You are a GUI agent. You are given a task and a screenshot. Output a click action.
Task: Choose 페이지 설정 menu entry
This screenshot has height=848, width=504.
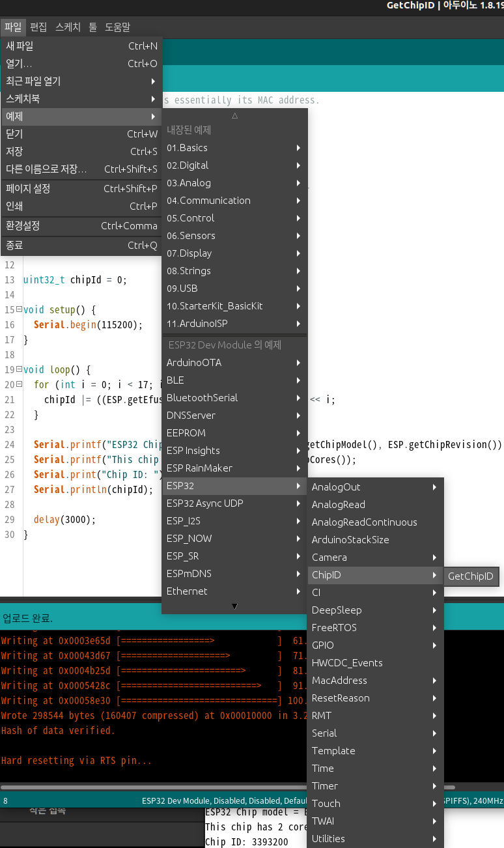coord(81,189)
